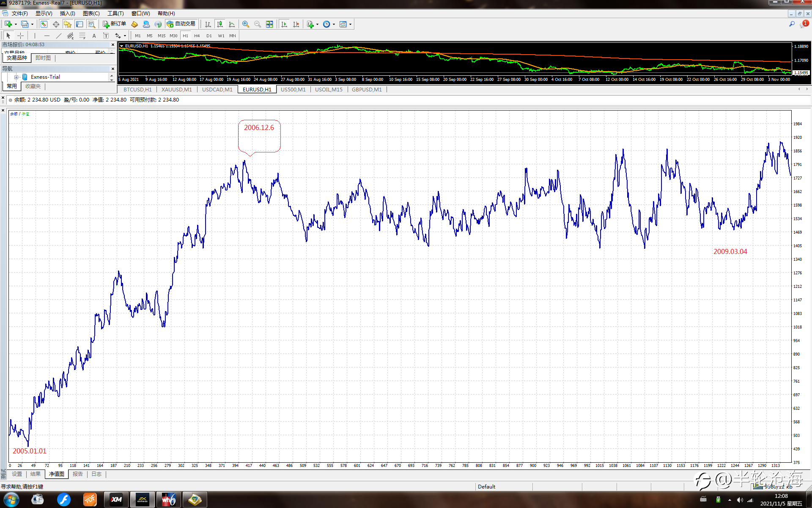The height and width of the screenshot is (508, 812).
Task: Switch timeframe to MN
Action: 233,36
